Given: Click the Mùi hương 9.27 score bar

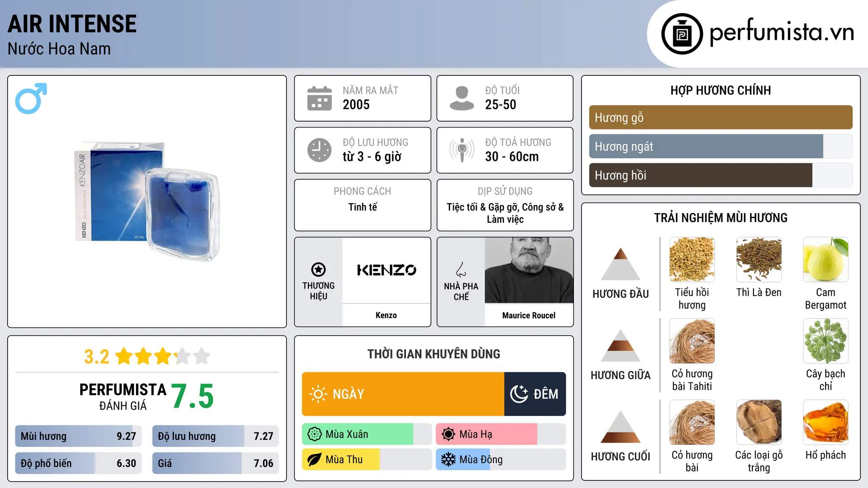Looking at the screenshot, I should pos(78,436).
